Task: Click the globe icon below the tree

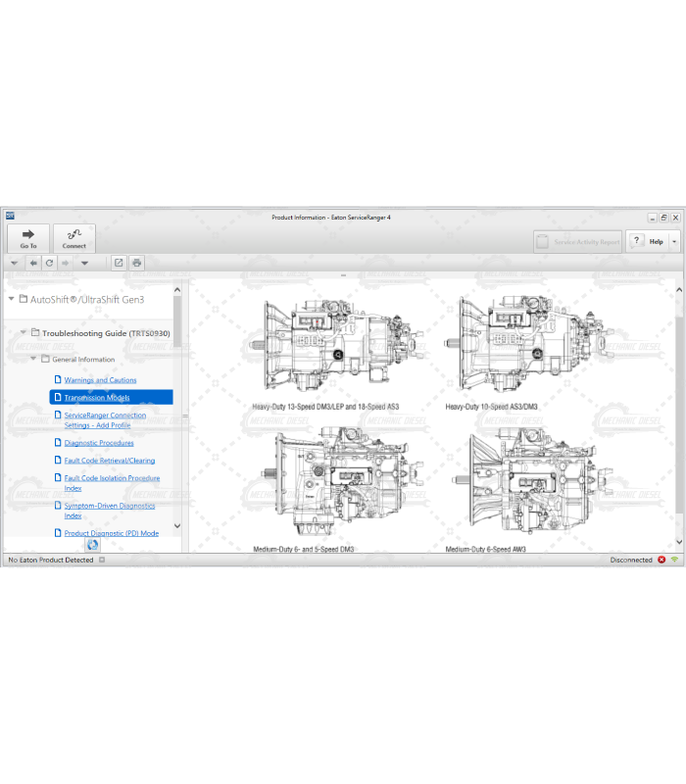Action: pyautogui.click(x=93, y=544)
